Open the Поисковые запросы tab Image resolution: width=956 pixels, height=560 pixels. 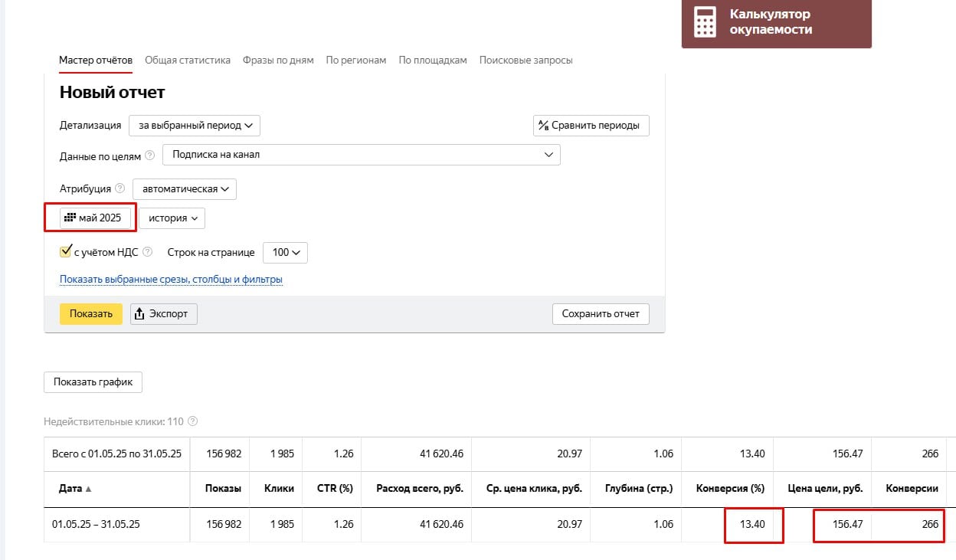tap(525, 61)
